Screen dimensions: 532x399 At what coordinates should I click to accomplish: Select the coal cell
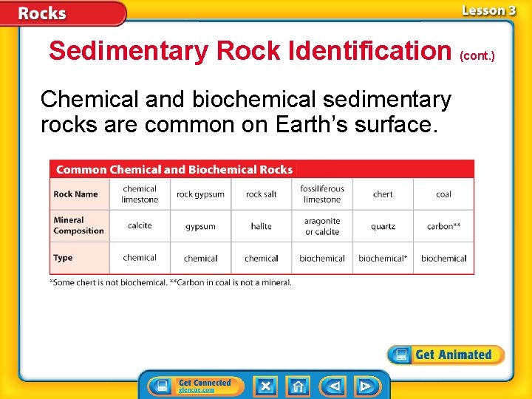coord(443,194)
